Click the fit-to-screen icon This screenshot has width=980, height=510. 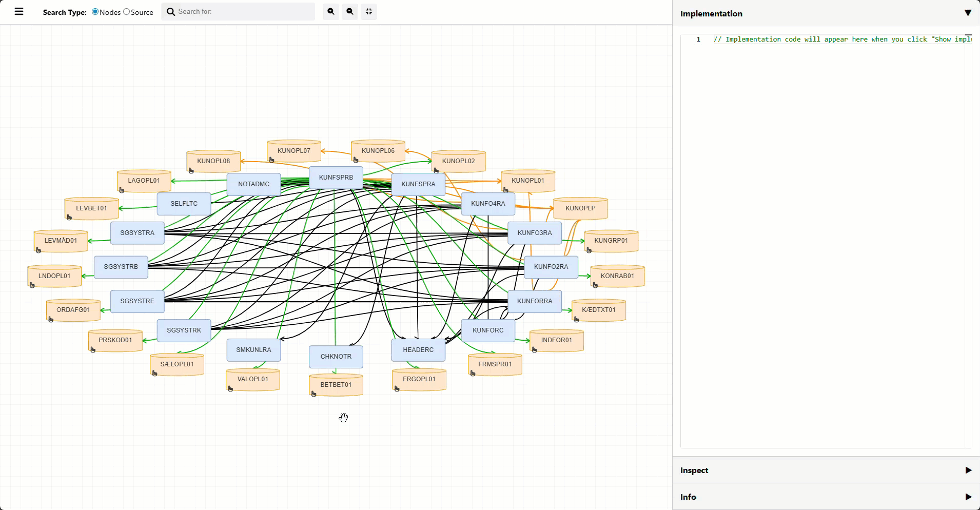pos(369,11)
